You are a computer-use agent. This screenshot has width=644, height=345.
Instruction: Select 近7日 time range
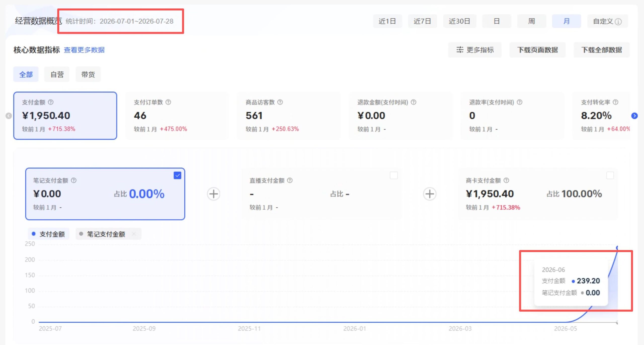point(422,21)
